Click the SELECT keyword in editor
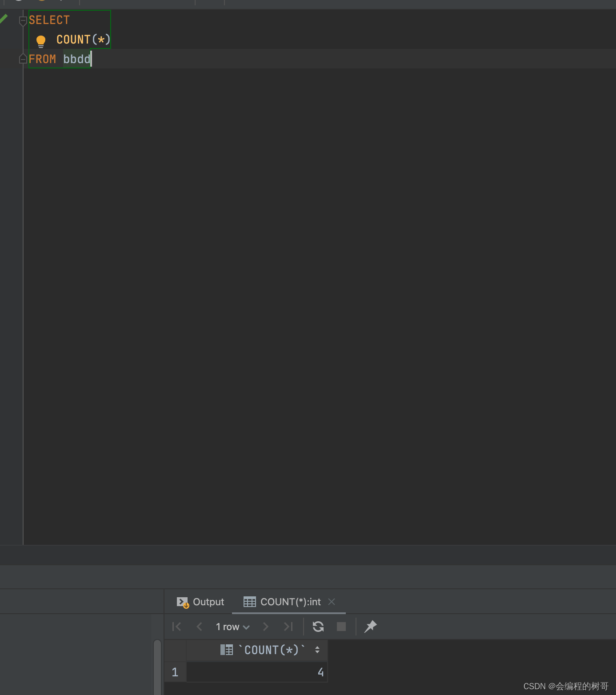 [49, 20]
